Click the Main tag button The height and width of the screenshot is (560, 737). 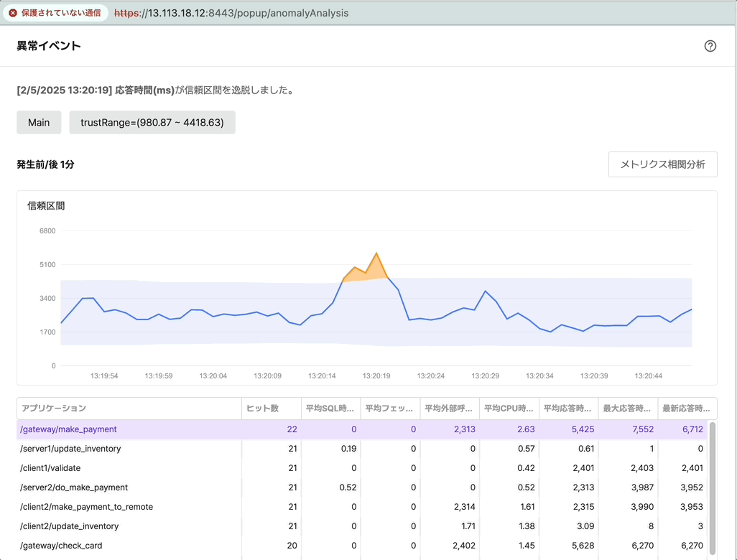pyautogui.click(x=39, y=123)
